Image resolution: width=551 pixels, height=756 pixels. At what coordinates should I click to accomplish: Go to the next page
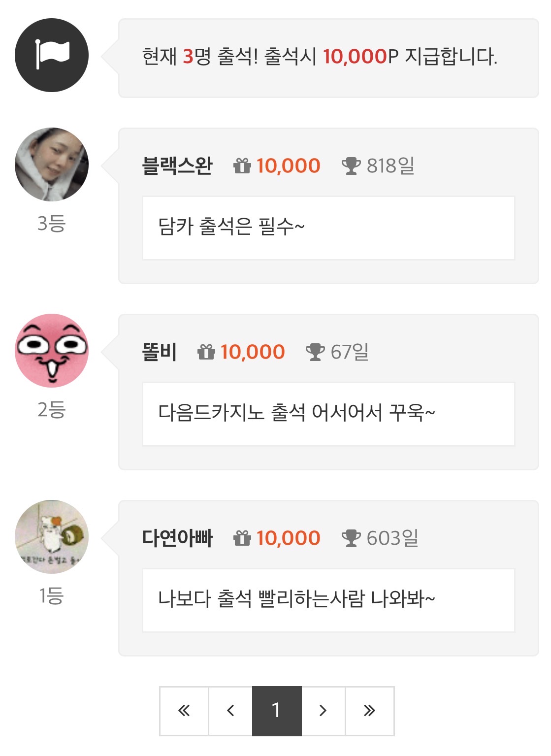point(323,711)
